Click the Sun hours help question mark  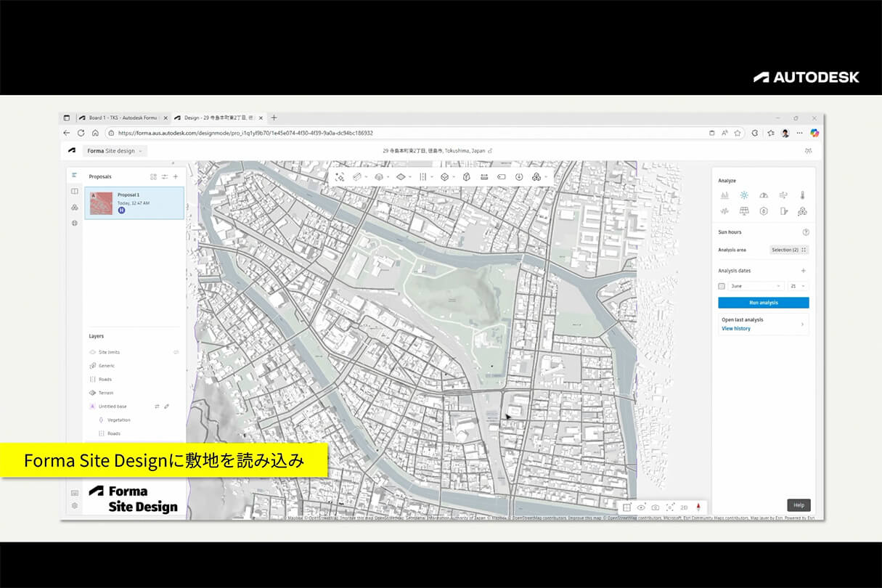(x=806, y=232)
